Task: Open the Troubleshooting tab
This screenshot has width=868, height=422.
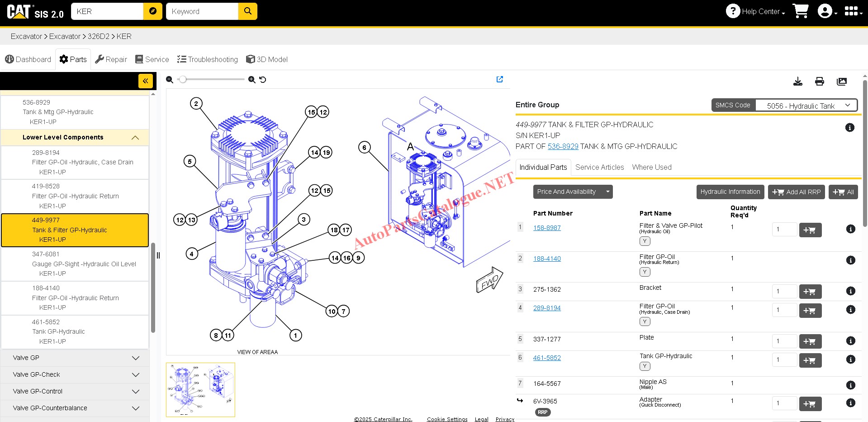Action: [208, 59]
